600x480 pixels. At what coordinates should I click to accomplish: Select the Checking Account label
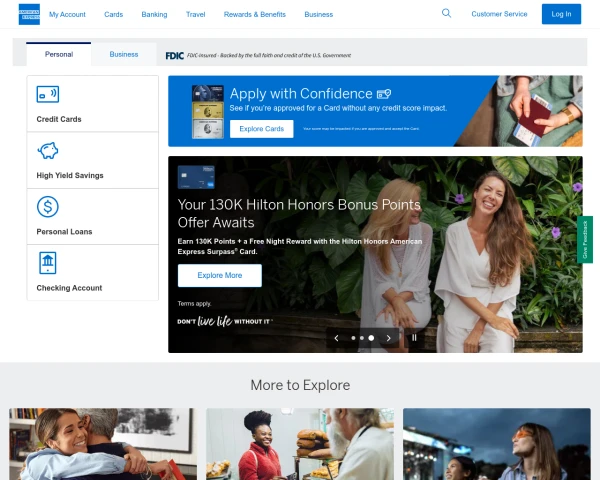(69, 288)
